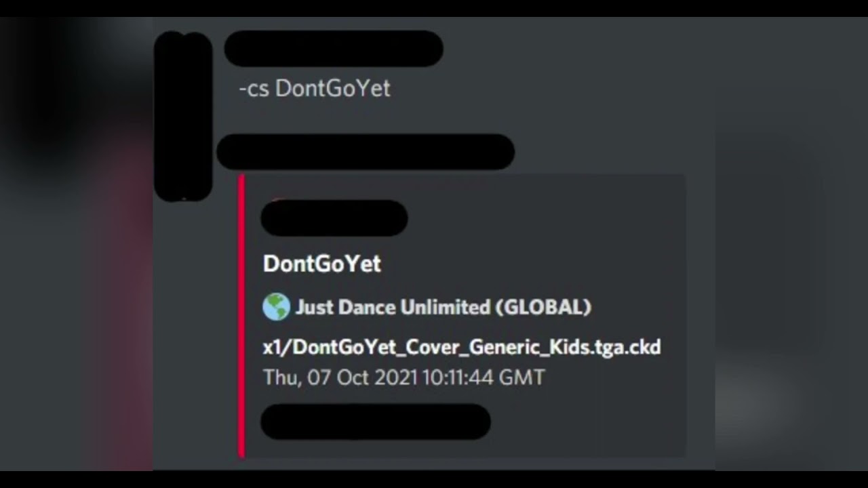Click the redacted footer bar in embed
The image size is (868, 488).
(376, 422)
